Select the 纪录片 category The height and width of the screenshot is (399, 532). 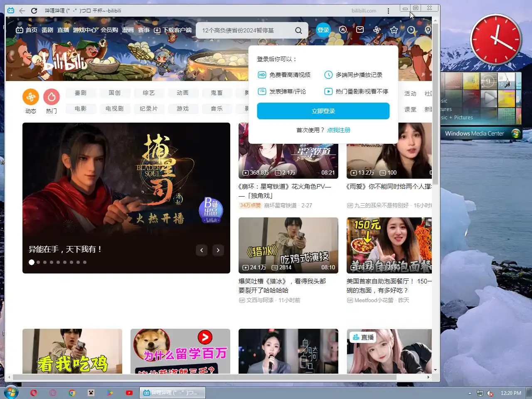(x=149, y=108)
